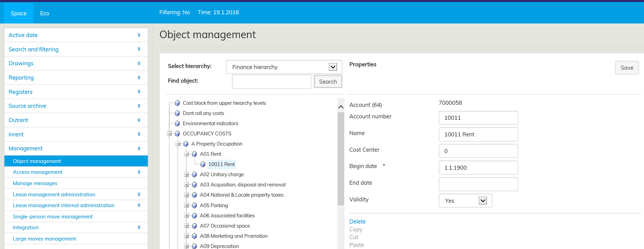Expand the A07 Occasional space node
Viewport: 644px width, 249px height.
[186, 226]
